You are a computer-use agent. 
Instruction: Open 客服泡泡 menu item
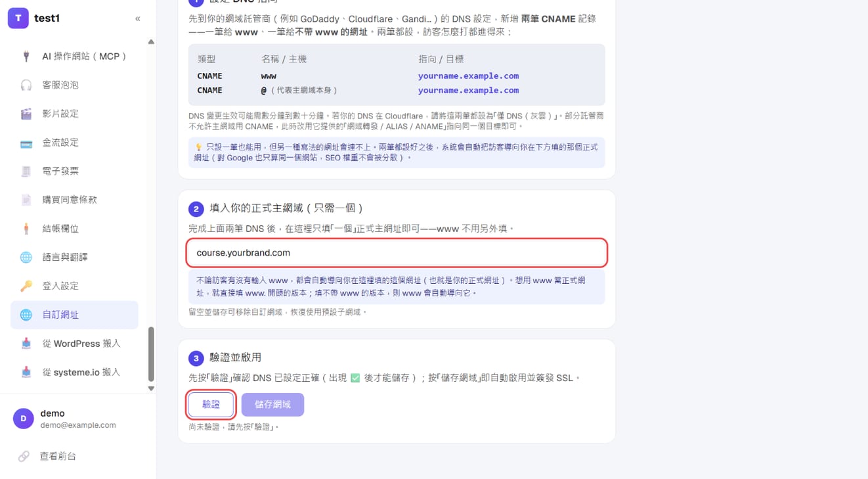[x=74, y=85]
